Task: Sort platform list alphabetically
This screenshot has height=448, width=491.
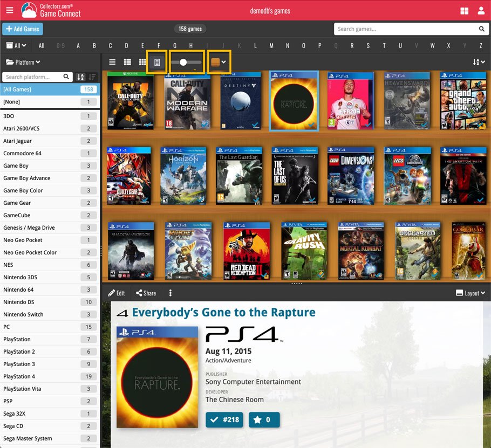Action: click(x=80, y=77)
